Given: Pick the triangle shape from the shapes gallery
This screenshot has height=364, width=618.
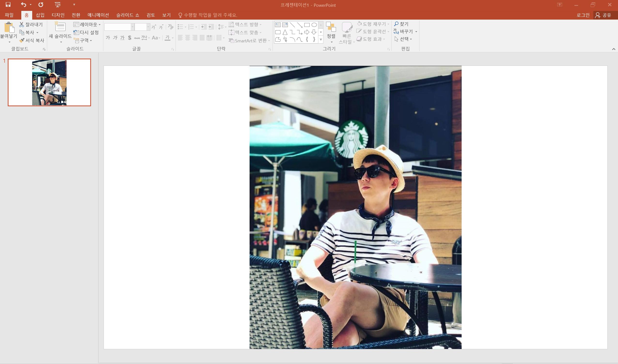Looking at the screenshot, I should pos(285,32).
